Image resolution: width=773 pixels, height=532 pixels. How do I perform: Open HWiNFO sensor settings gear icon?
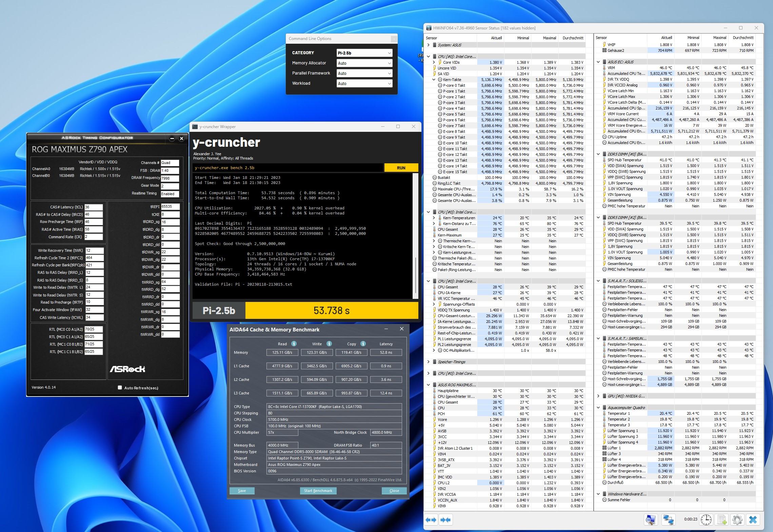pos(737,520)
